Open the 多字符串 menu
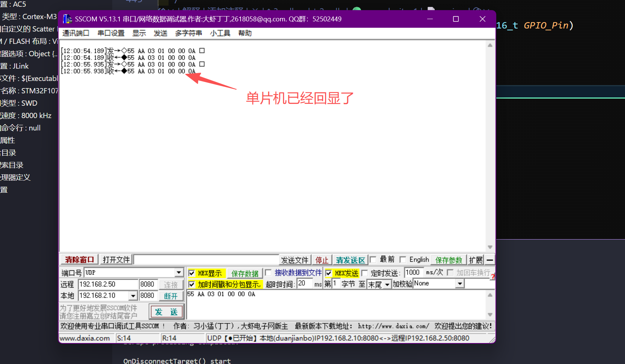The height and width of the screenshot is (364, 625). click(x=188, y=33)
